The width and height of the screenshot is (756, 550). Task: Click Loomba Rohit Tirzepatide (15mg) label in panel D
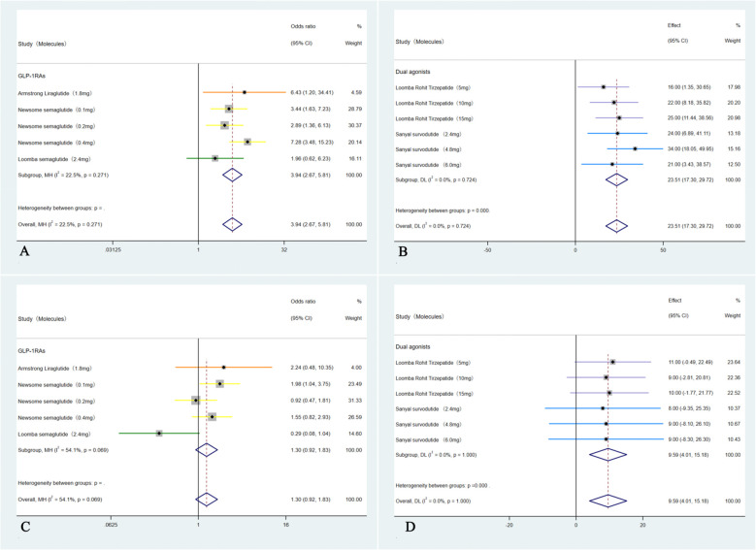[x=435, y=394]
